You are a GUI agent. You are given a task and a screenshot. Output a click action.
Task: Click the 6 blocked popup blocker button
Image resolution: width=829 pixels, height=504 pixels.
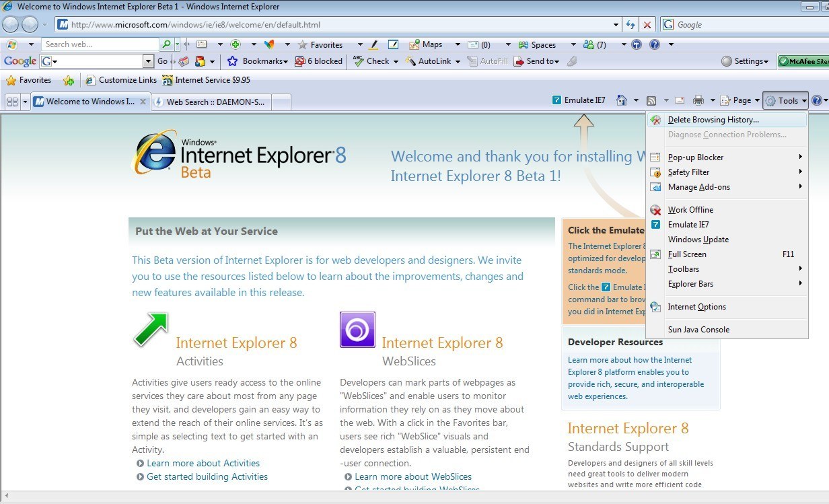point(319,61)
